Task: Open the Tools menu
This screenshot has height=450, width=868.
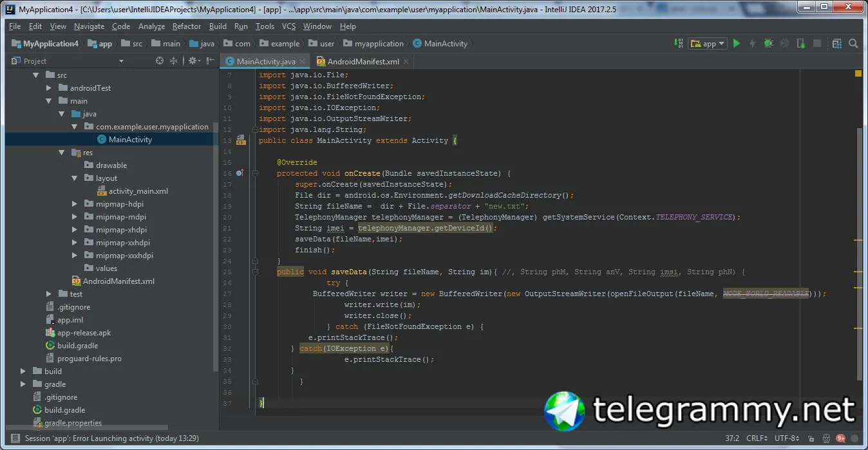Action: click(x=265, y=26)
